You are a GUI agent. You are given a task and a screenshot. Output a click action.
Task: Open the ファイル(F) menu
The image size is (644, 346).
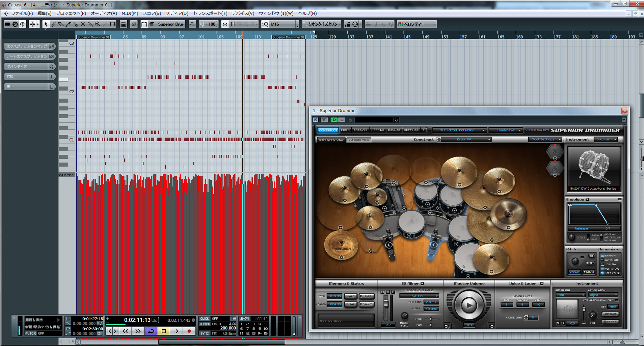click(22, 14)
